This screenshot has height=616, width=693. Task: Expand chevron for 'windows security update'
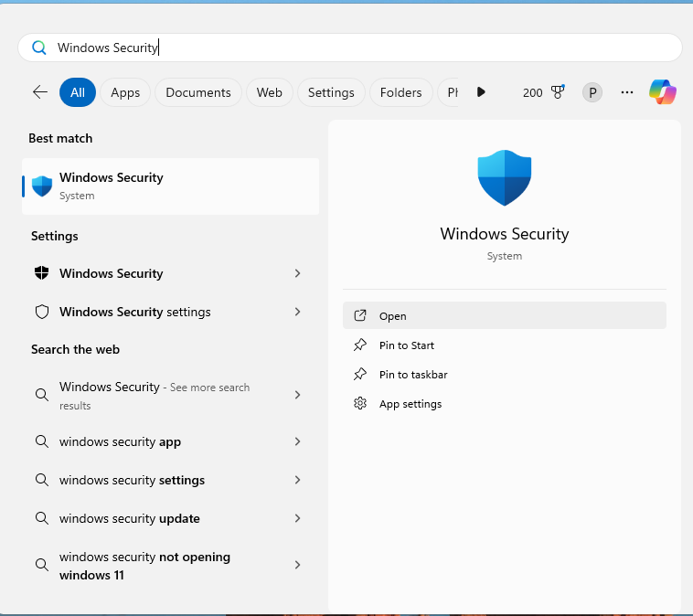297,518
